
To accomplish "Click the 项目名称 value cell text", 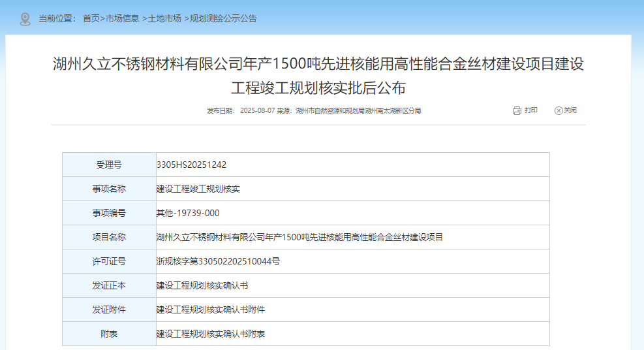I will (x=299, y=237).
